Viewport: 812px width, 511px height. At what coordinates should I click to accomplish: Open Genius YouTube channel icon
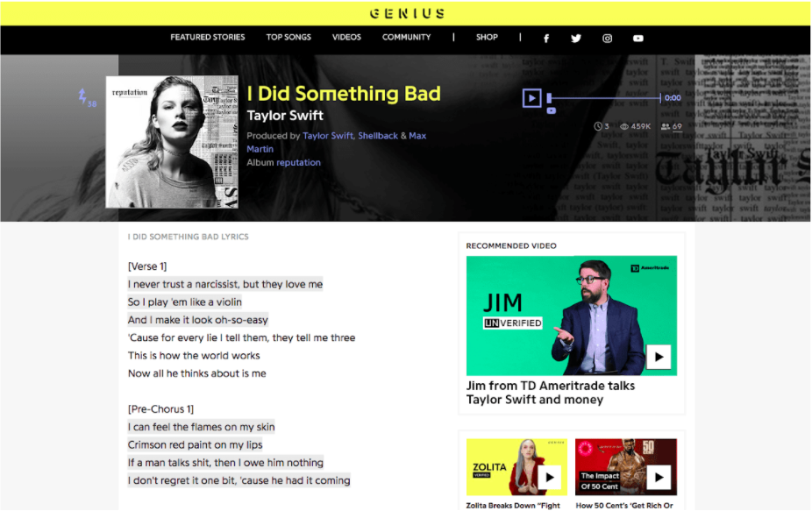(638, 39)
